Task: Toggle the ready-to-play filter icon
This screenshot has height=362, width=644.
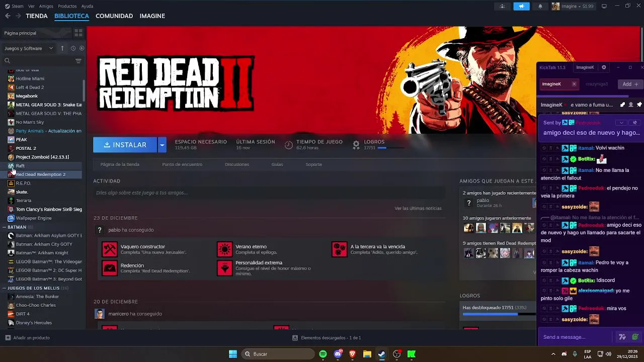Action: 82,48
